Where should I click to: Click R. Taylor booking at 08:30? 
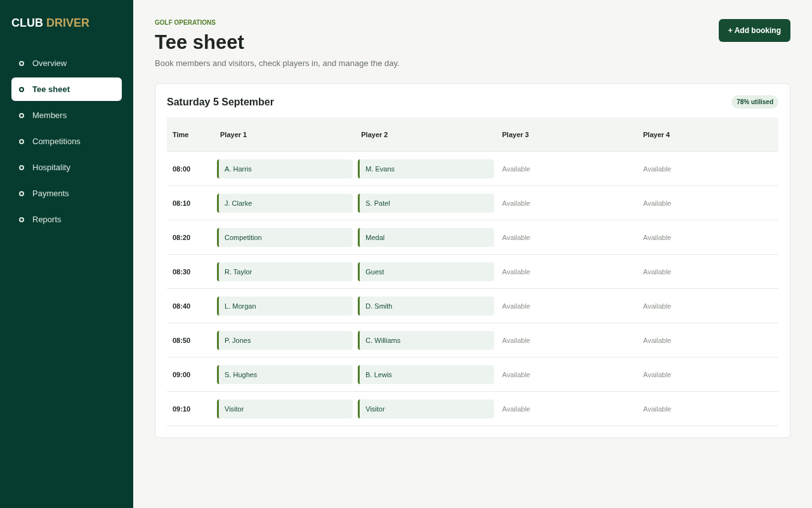pyautogui.click(x=285, y=272)
